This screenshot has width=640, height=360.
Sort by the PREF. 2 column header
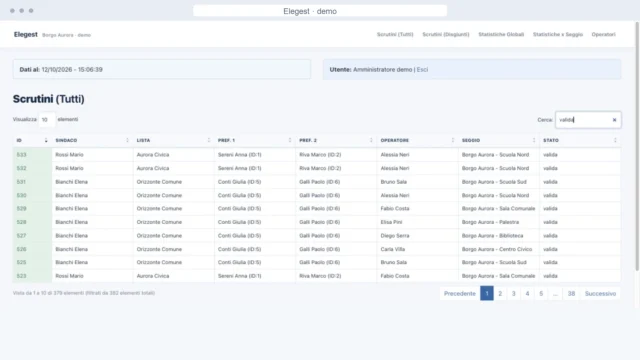[x=336, y=140]
